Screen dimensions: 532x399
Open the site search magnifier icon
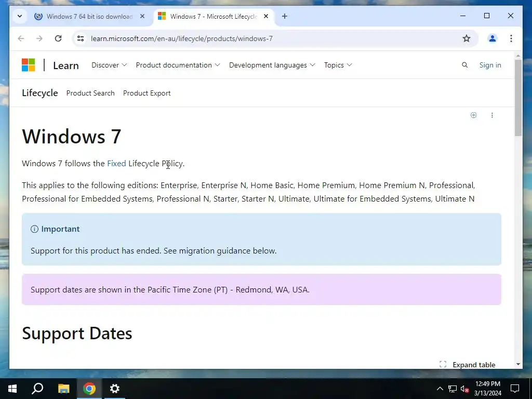point(465,65)
